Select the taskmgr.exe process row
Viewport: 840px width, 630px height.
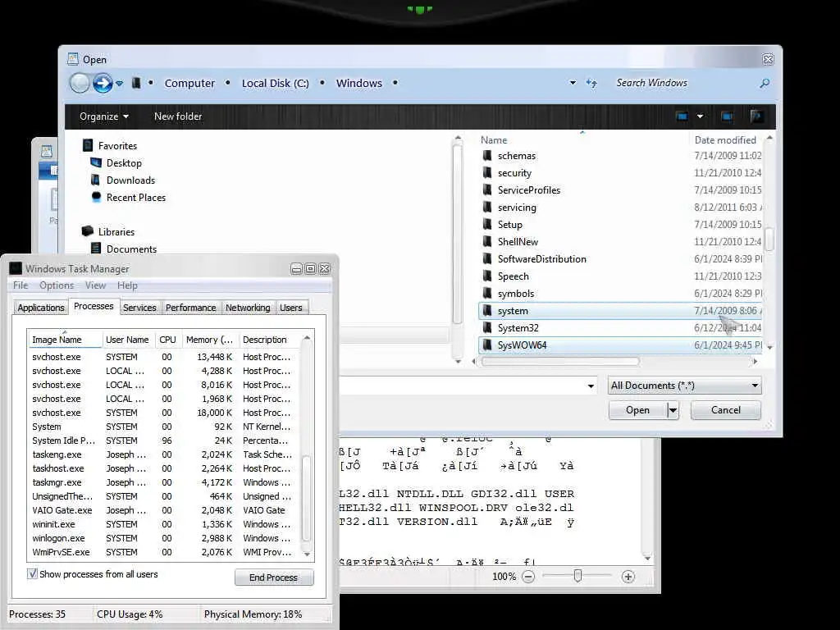(163, 482)
